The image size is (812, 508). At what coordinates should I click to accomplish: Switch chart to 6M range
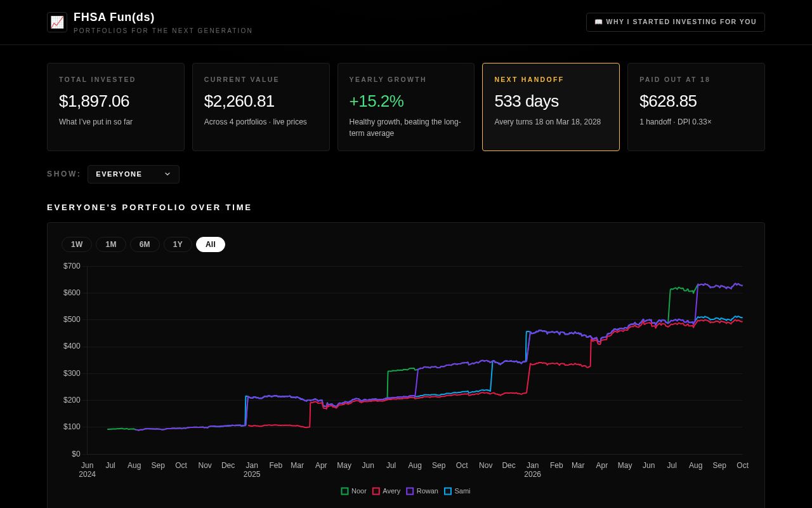(x=145, y=244)
